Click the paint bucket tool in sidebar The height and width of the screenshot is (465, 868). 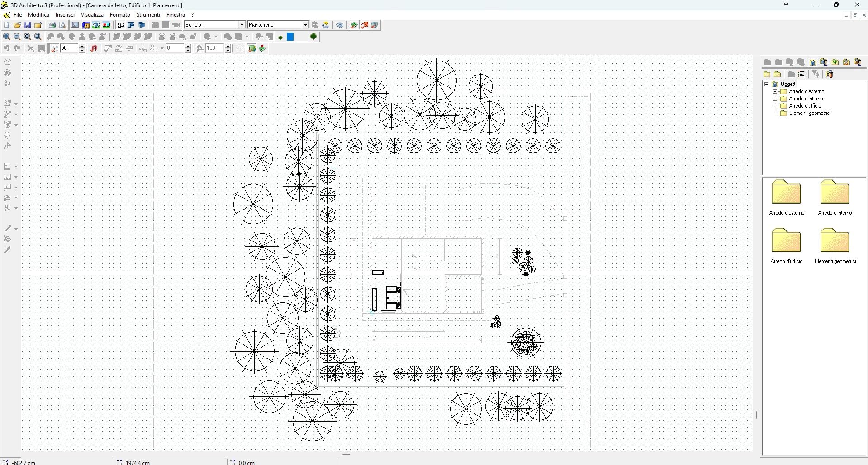tap(7, 239)
